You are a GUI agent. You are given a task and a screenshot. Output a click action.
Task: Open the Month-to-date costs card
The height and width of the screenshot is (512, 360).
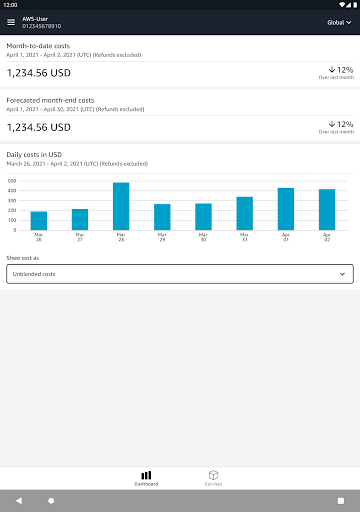pos(180,61)
